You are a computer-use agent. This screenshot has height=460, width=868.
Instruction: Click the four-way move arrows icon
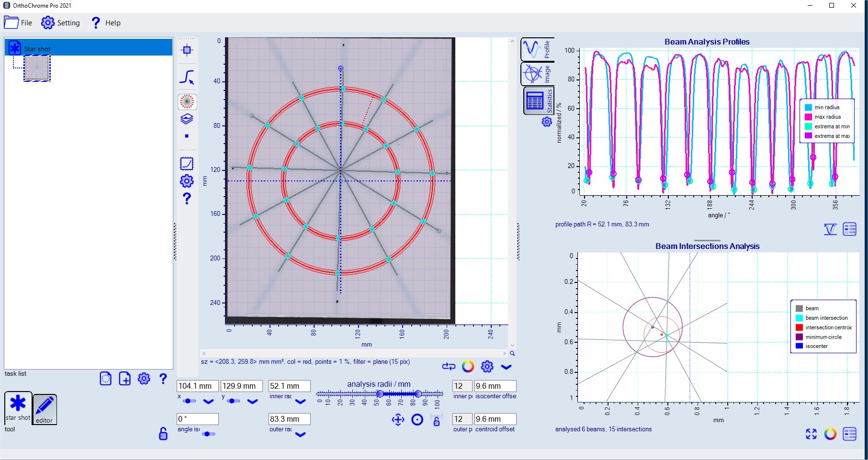tap(398, 420)
